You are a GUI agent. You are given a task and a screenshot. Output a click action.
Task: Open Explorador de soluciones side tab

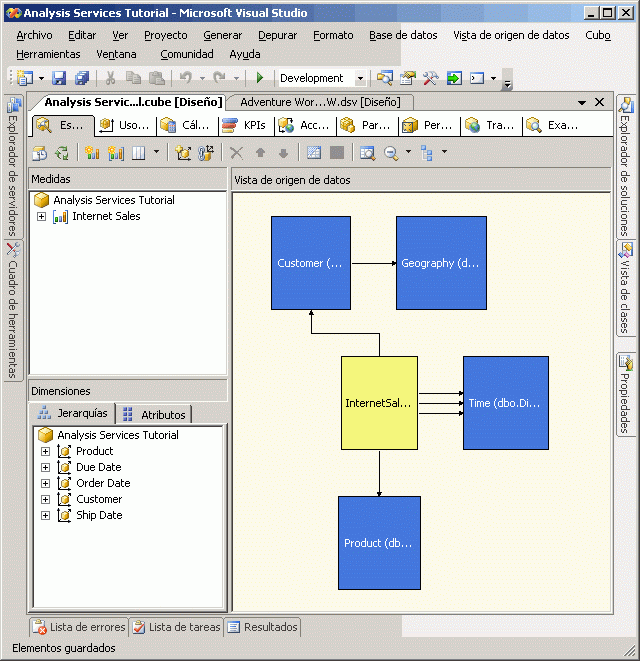pos(626,167)
